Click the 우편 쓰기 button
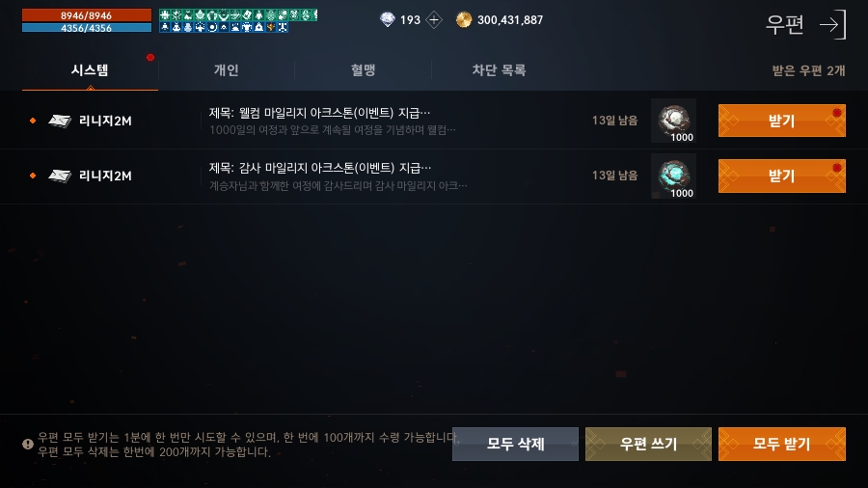Viewport: 868px width, 488px height. pyautogui.click(x=648, y=444)
